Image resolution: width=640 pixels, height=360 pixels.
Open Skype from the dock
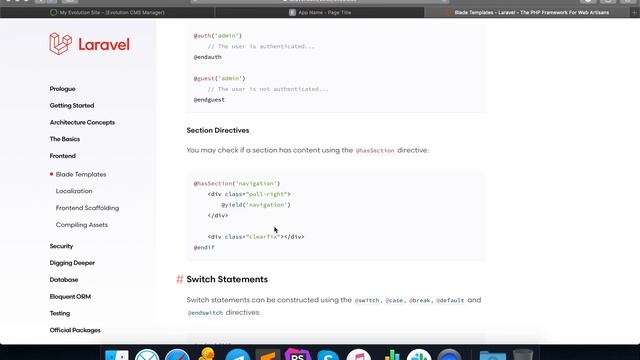[x=328, y=355]
